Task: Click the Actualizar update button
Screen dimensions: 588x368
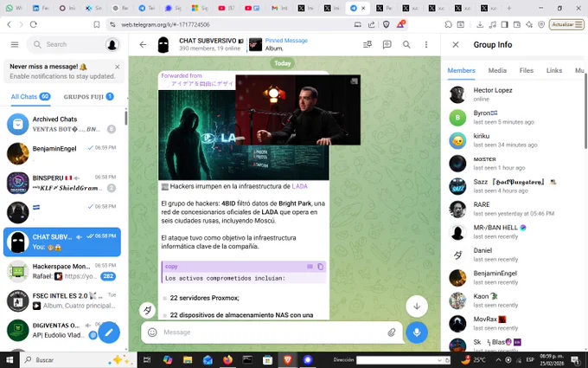Action: click(x=566, y=24)
